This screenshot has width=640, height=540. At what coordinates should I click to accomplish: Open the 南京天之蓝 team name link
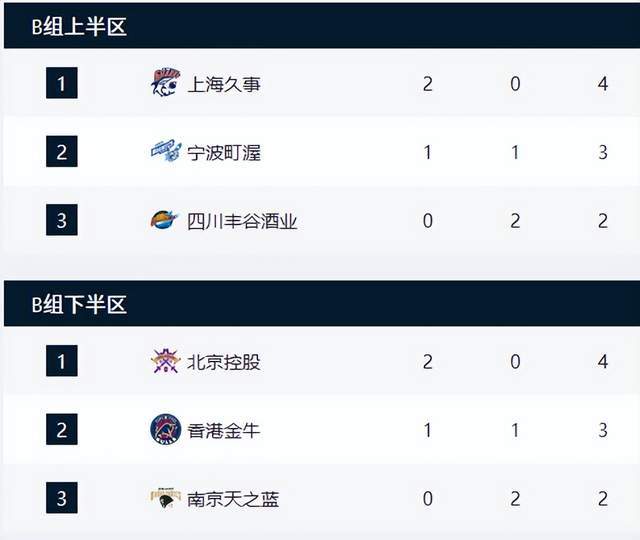(x=233, y=498)
